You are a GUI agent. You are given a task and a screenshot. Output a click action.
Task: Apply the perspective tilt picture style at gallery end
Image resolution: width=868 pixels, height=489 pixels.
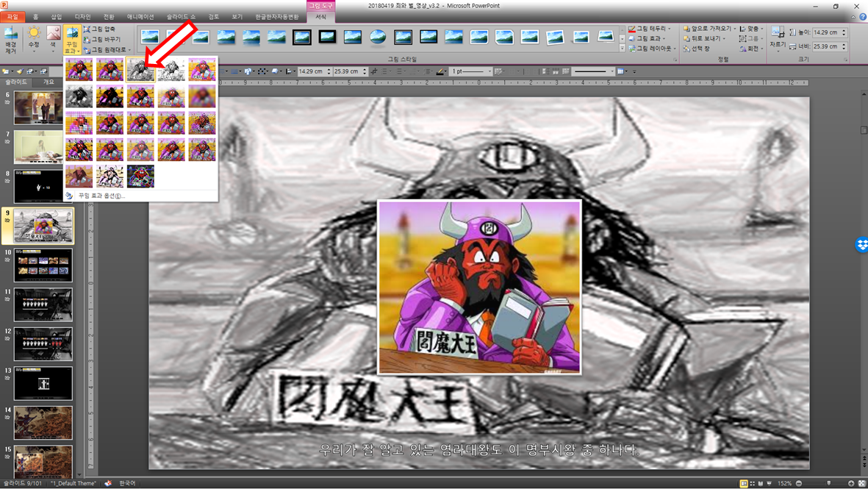606,37
